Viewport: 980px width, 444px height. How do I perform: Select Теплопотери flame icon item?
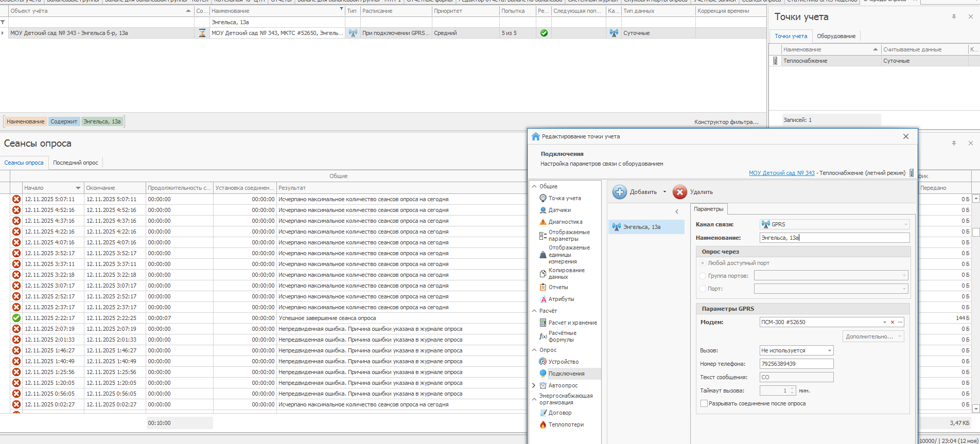tap(543, 424)
